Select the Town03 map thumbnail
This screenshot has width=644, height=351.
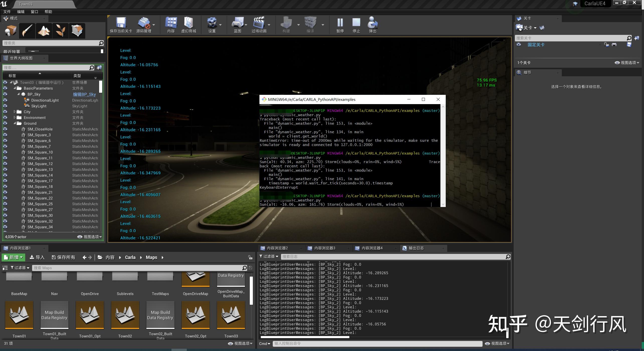click(x=231, y=315)
